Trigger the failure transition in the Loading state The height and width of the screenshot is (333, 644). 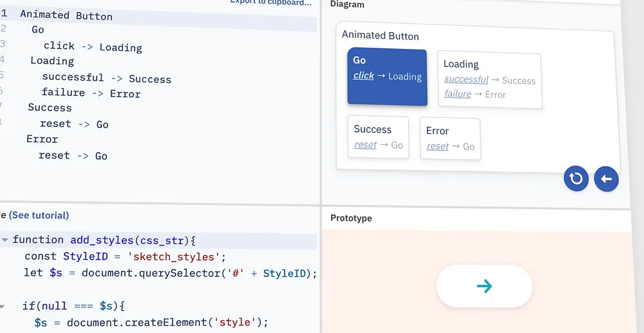point(457,94)
